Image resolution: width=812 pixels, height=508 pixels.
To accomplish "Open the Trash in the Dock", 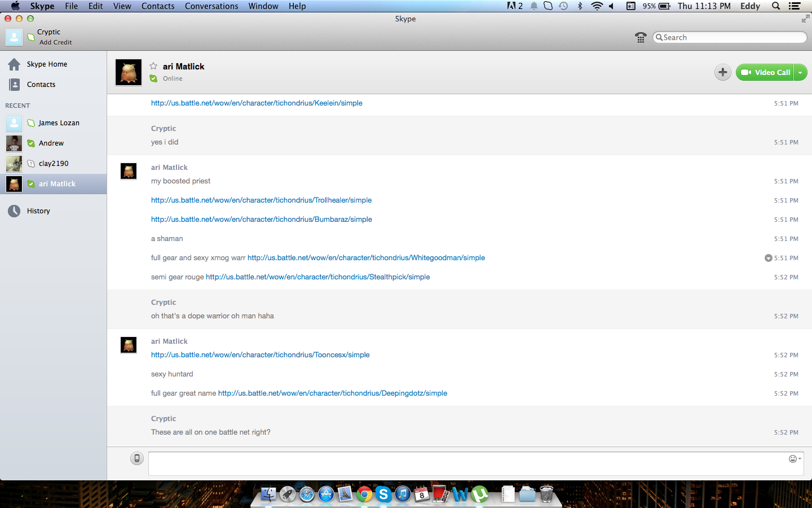I will pos(546,494).
